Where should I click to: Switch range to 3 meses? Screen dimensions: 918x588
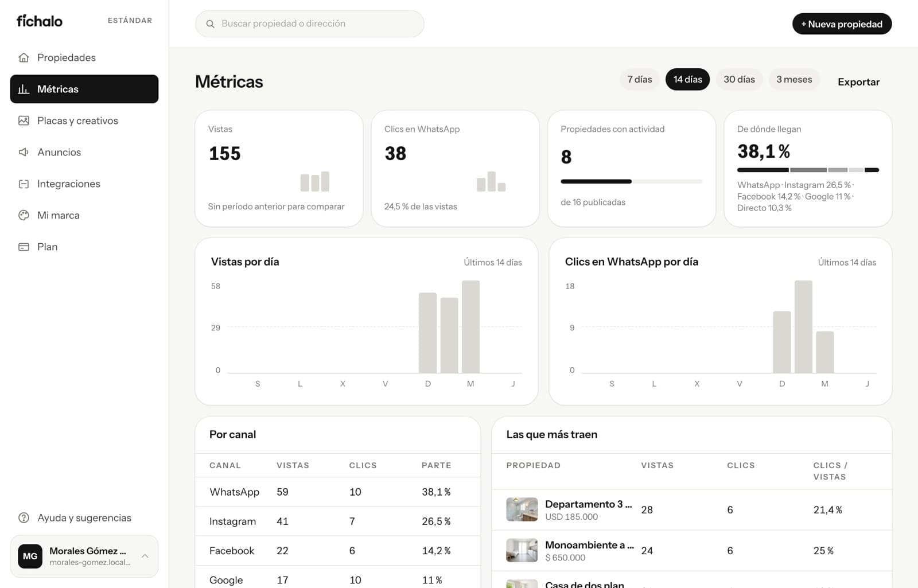794,79
